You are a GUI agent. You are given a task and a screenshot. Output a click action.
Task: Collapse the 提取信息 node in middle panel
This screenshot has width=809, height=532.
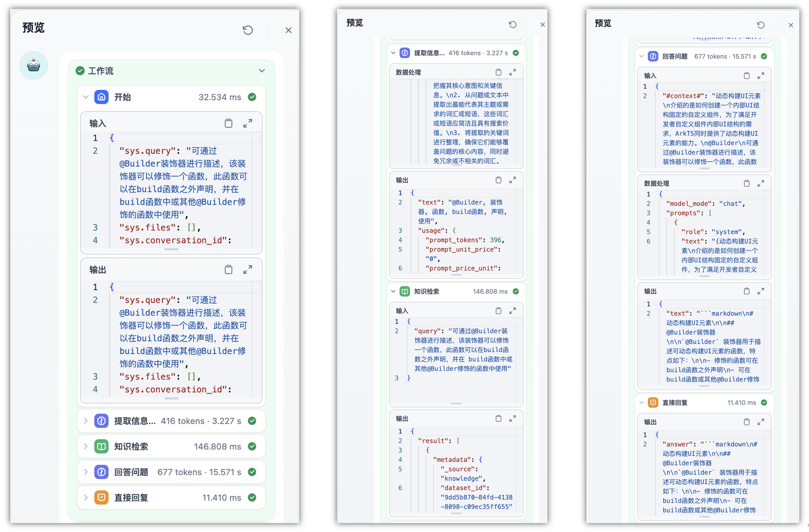[x=393, y=53]
